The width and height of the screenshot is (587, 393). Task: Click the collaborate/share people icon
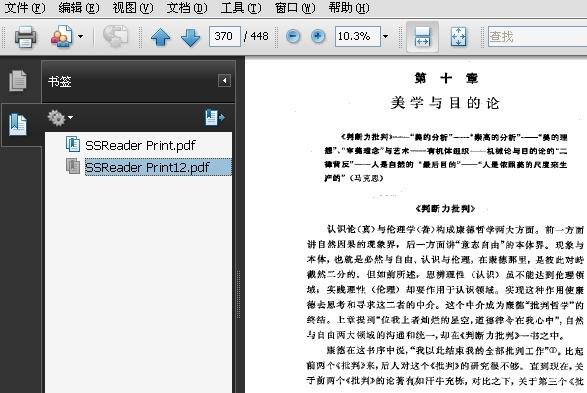(x=62, y=37)
